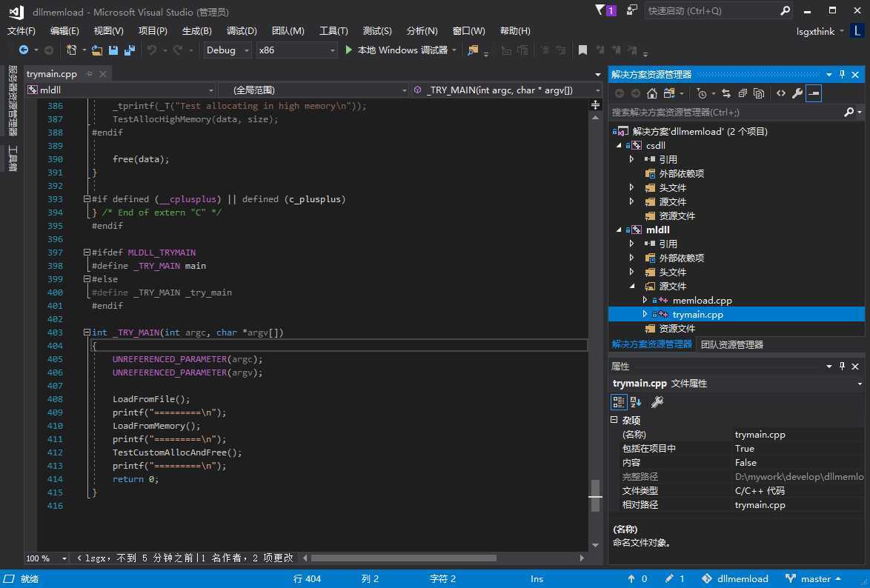Pin the Properties panel
The height and width of the screenshot is (588, 870).
[843, 366]
